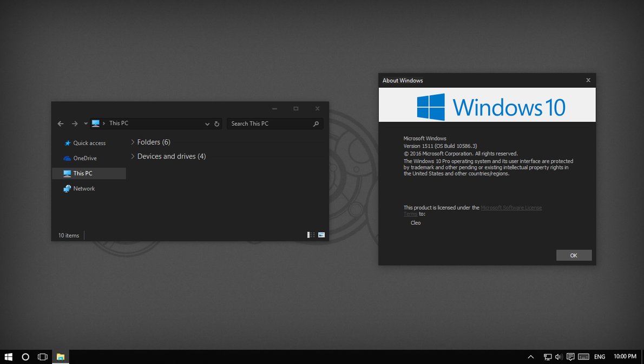Go forward in File Explorer
The height and width of the screenshot is (364, 644).
(74, 123)
